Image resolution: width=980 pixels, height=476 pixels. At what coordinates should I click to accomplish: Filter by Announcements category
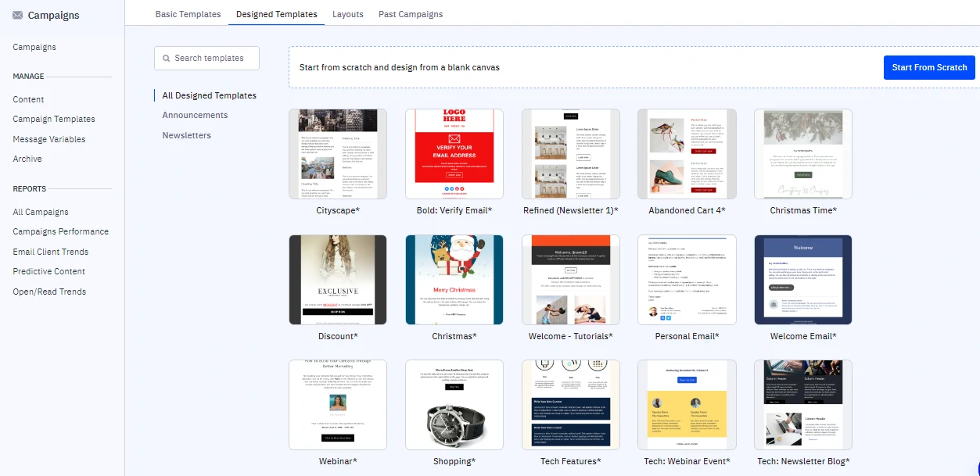coord(196,115)
